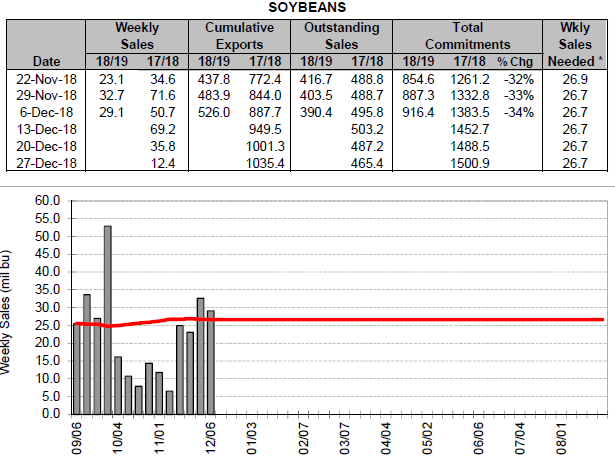The image size is (615, 465).
Task: Click the Cumulative Exports column header
Action: [x=240, y=35]
